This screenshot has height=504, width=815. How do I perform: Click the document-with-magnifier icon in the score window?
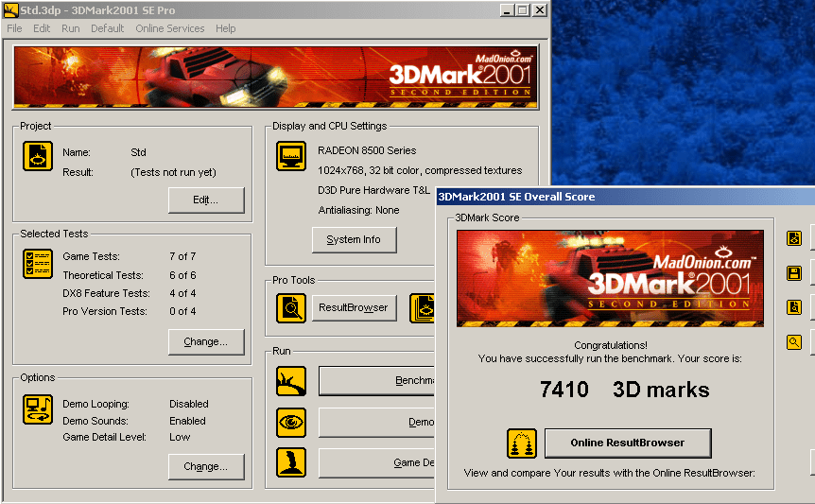(x=793, y=307)
